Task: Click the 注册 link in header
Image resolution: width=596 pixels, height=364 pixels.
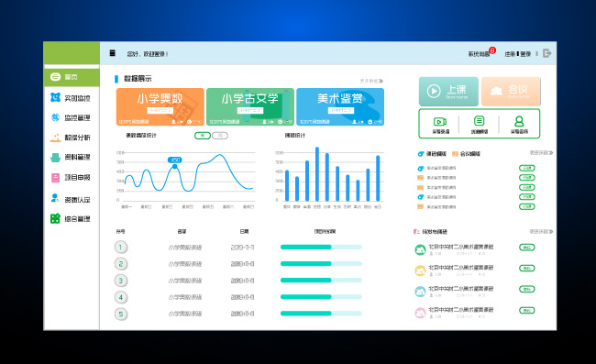Action: (x=510, y=54)
